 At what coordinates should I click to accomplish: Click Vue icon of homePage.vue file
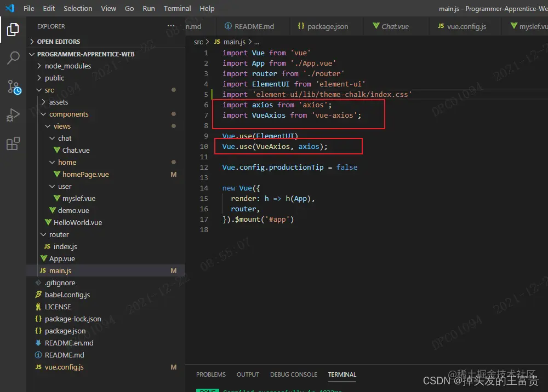(57, 174)
